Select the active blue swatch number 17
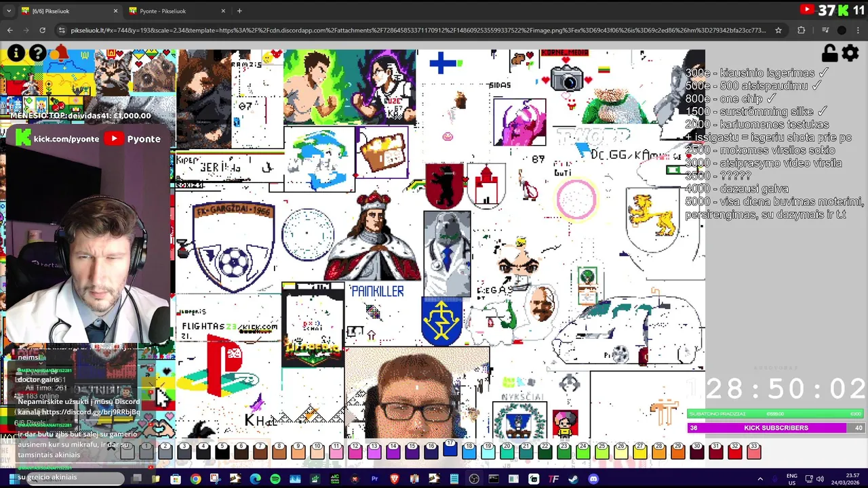 point(450,449)
